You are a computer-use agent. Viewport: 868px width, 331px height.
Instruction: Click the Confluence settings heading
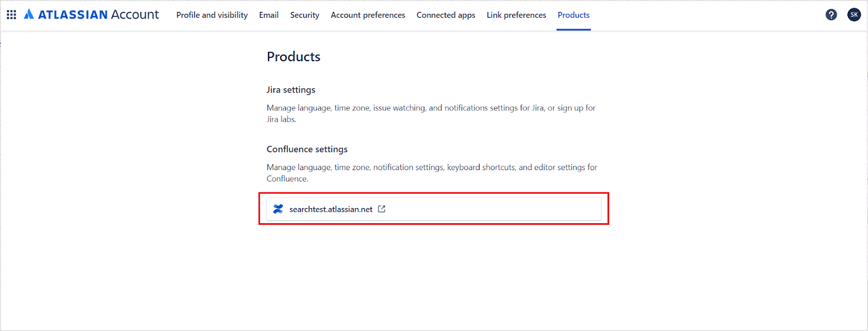pyautogui.click(x=307, y=150)
